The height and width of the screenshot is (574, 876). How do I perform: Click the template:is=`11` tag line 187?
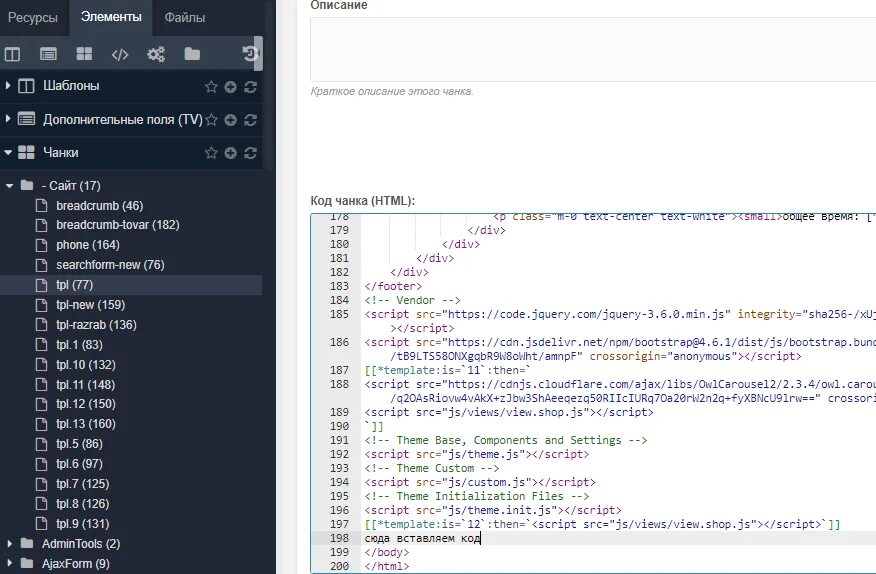pos(447,370)
